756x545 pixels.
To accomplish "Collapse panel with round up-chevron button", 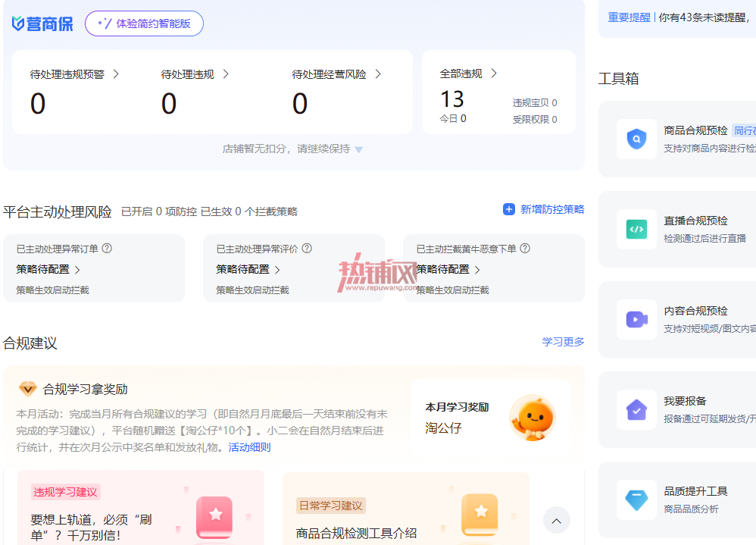I will [556, 521].
